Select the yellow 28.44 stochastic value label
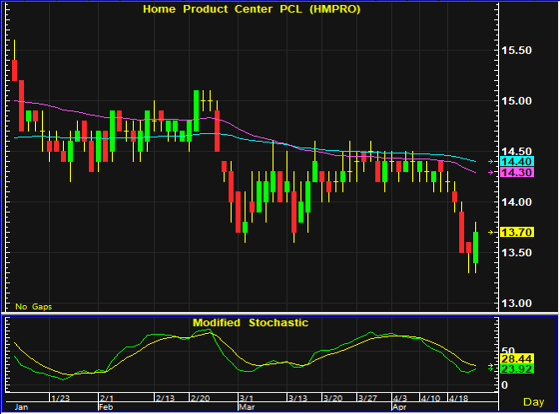The width and height of the screenshot is (560, 414). pos(517,359)
